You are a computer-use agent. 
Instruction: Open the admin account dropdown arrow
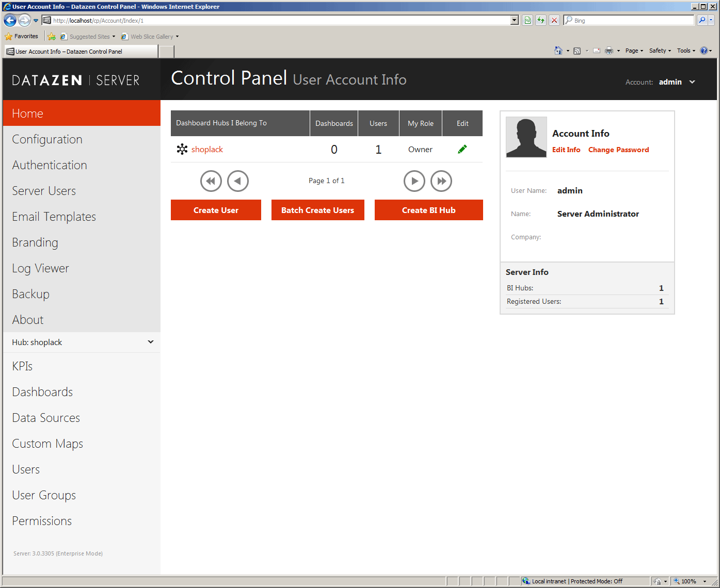692,82
